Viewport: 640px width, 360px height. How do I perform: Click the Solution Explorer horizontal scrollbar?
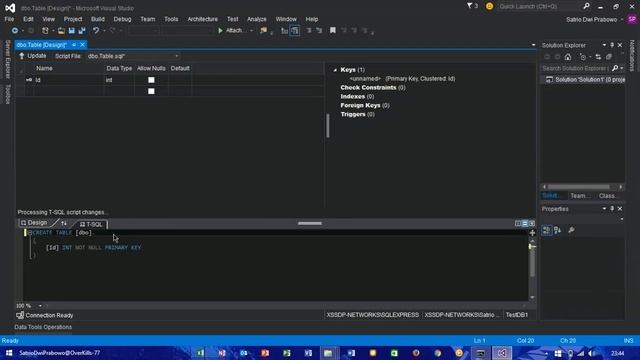click(x=579, y=187)
